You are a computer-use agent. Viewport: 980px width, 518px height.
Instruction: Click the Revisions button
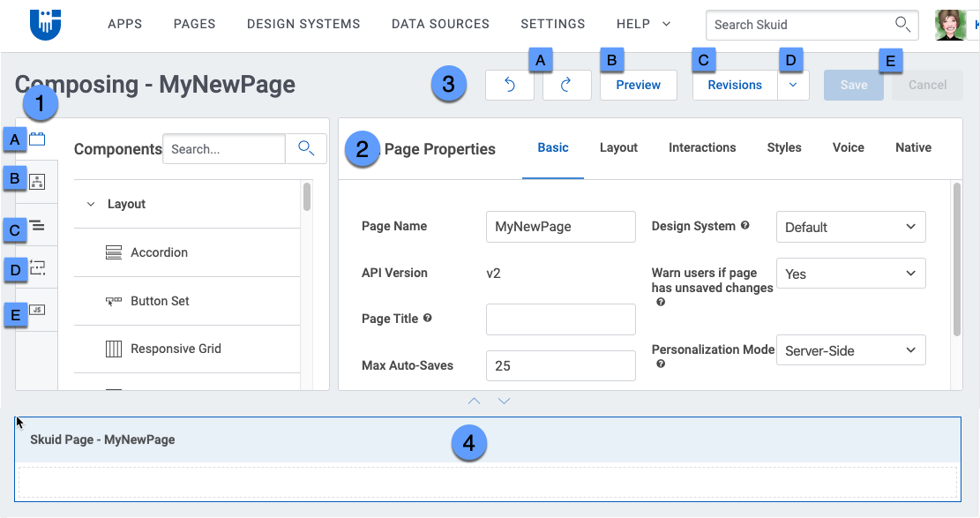(x=734, y=85)
